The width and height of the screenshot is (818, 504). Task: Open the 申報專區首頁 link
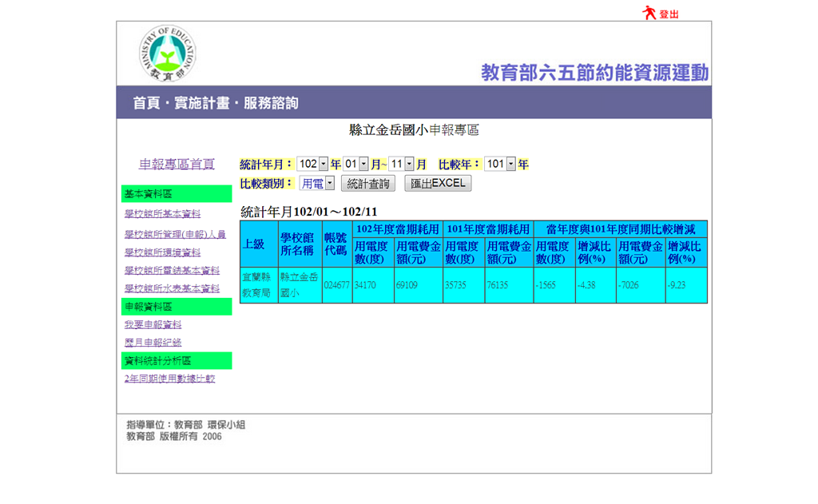click(x=177, y=165)
